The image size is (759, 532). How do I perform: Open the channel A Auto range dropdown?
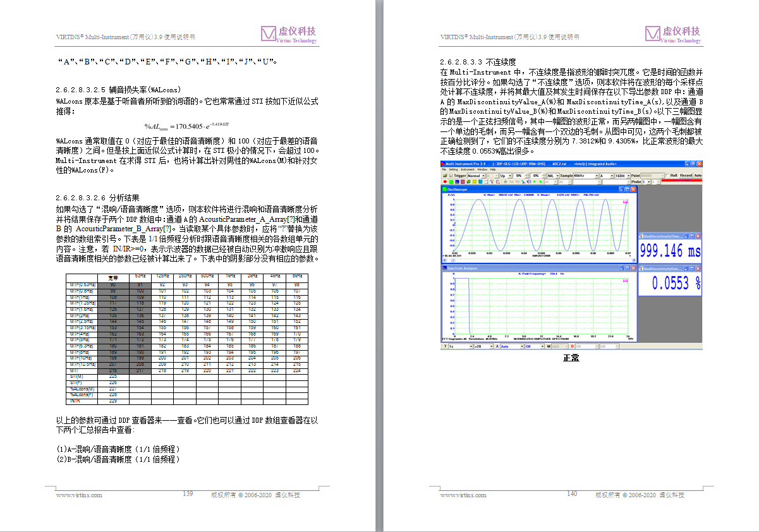click(512, 346)
